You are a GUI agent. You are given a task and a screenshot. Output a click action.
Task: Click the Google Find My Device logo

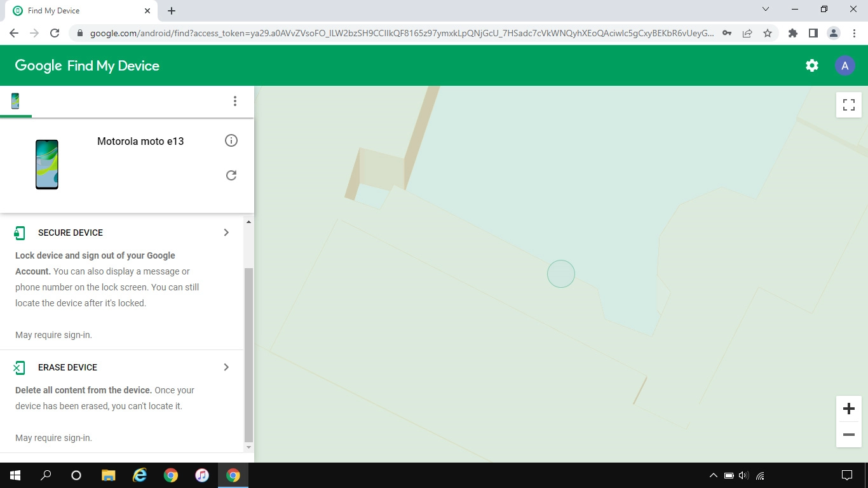86,65
